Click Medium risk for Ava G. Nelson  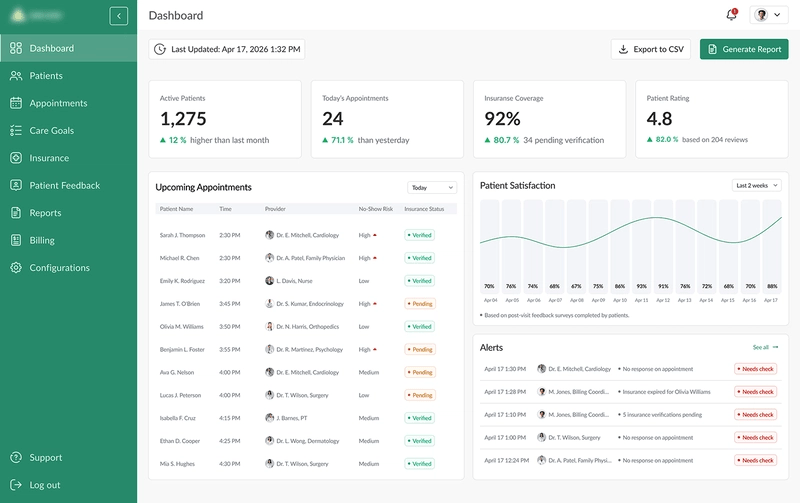(x=368, y=372)
